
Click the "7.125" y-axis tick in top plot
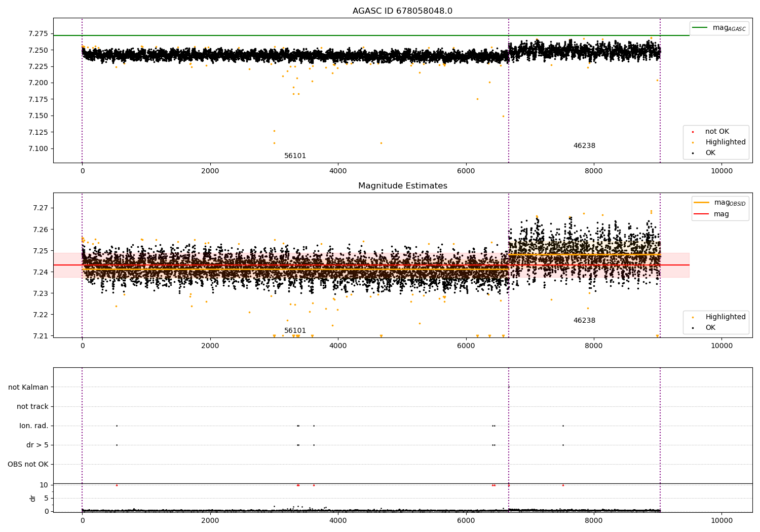(39, 132)
